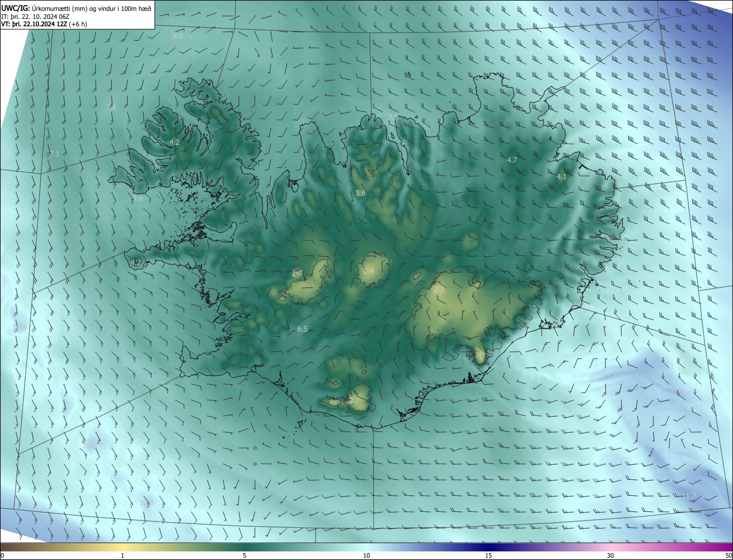The image size is (733, 560).
Task: Click the '11.7' value label offshore
Action: [689, 496]
